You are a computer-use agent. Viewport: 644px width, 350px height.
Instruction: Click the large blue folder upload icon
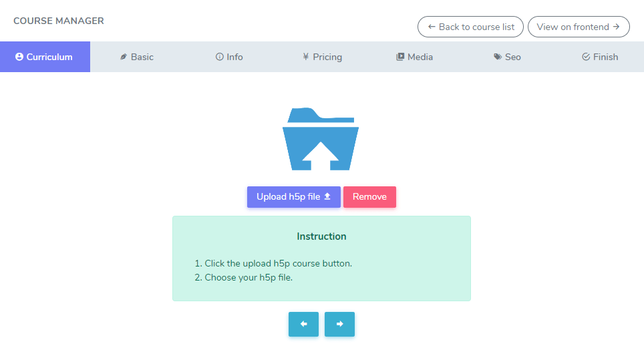pyautogui.click(x=321, y=139)
